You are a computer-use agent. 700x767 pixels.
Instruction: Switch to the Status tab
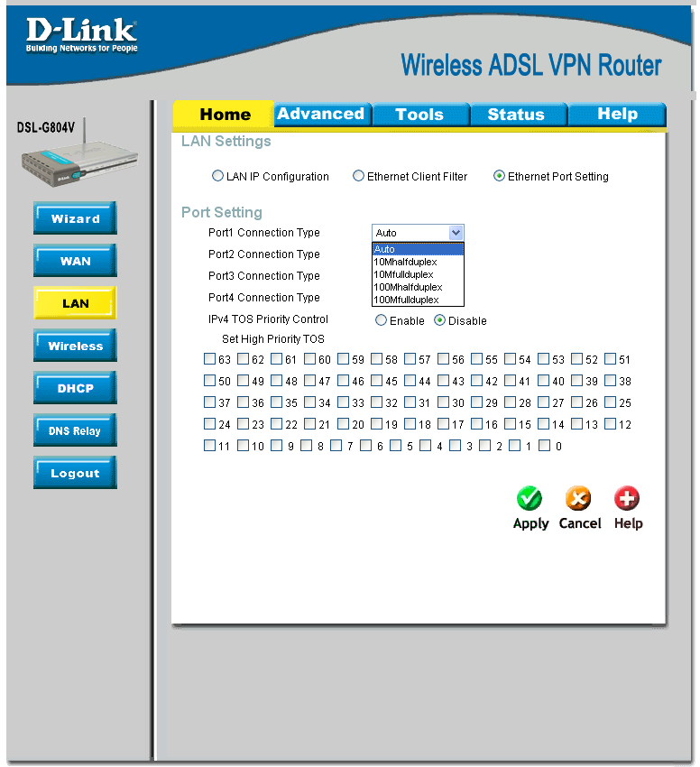[518, 114]
